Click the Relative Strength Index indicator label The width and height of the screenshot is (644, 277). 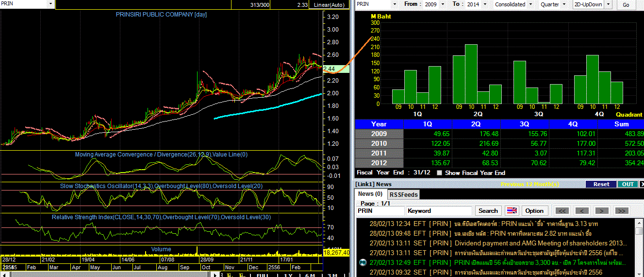coord(161,217)
